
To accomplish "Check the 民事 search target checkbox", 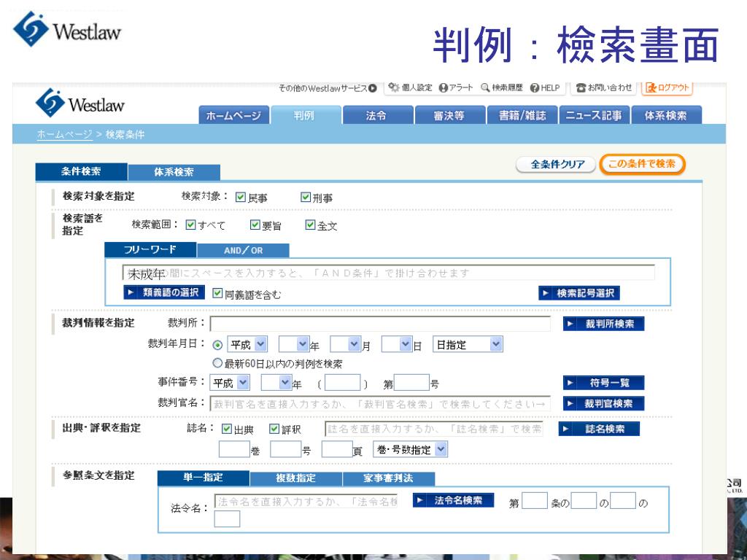I will click(x=241, y=197).
